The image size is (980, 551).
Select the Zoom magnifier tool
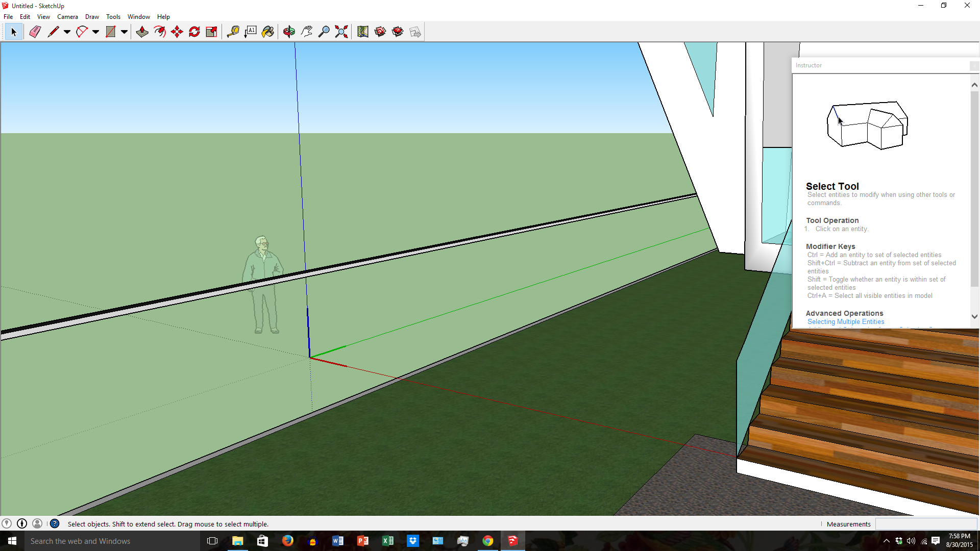[x=324, y=32]
